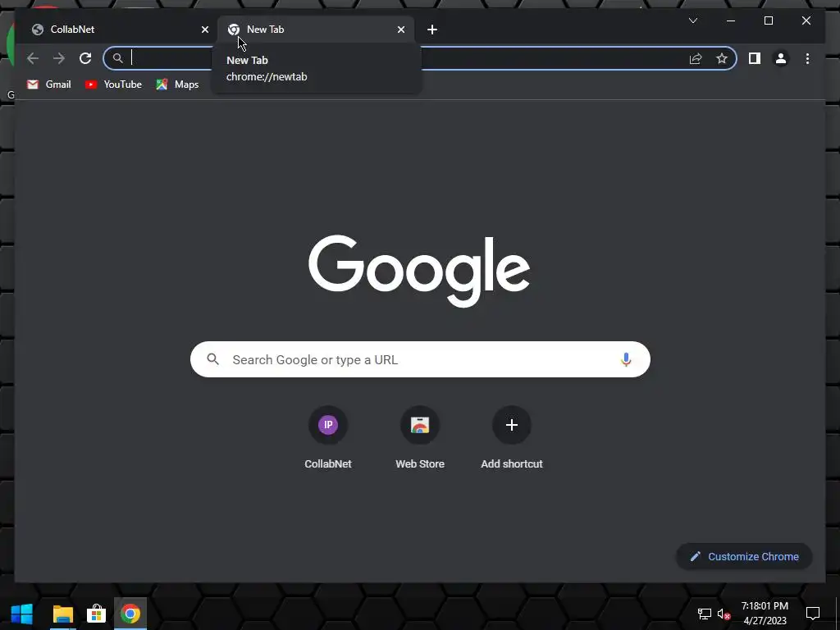This screenshot has width=840, height=630.
Task: Expand the tab search dropdown arrow
Action: coord(692,21)
